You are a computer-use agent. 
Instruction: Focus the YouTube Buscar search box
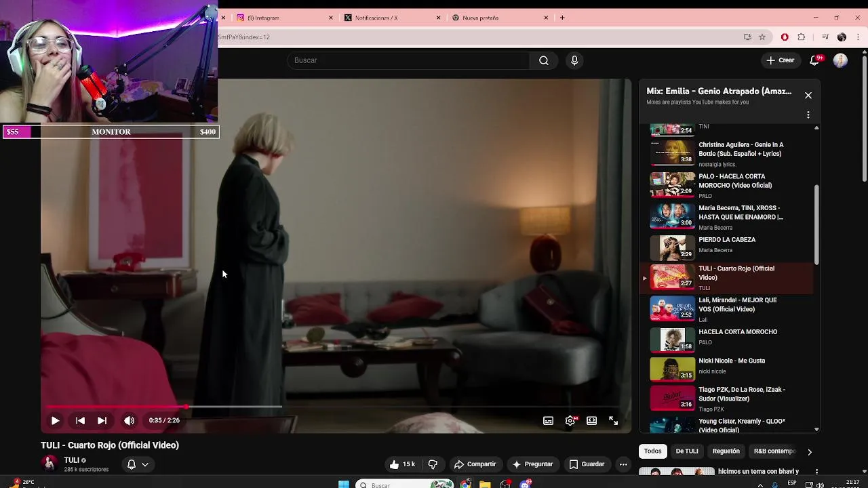[x=409, y=60]
